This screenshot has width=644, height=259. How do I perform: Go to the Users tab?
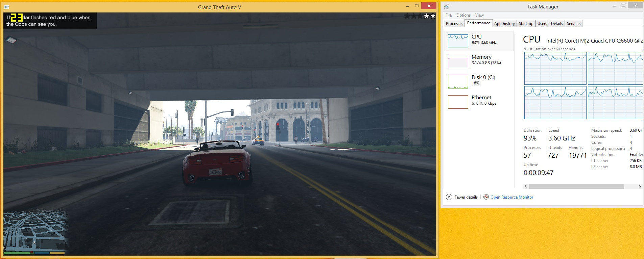point(542,24)
